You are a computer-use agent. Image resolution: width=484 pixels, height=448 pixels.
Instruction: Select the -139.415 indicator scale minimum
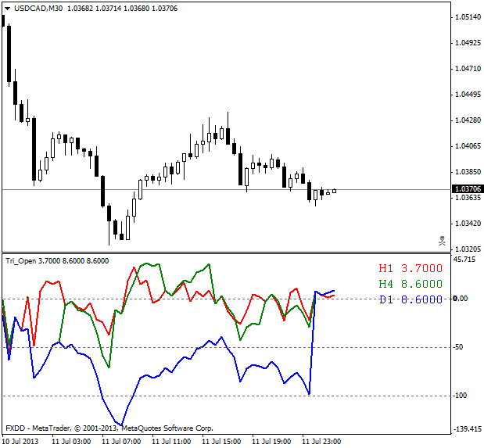468,429
